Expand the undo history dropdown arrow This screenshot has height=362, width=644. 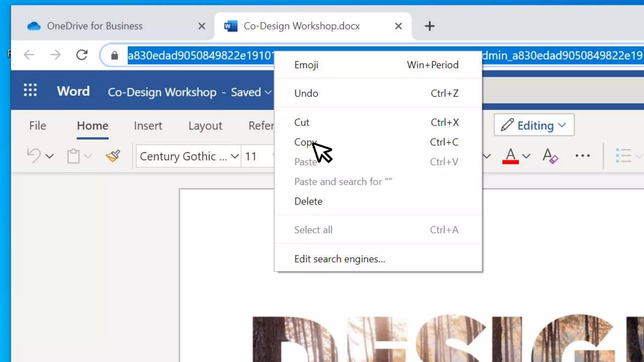coord(50,156)
